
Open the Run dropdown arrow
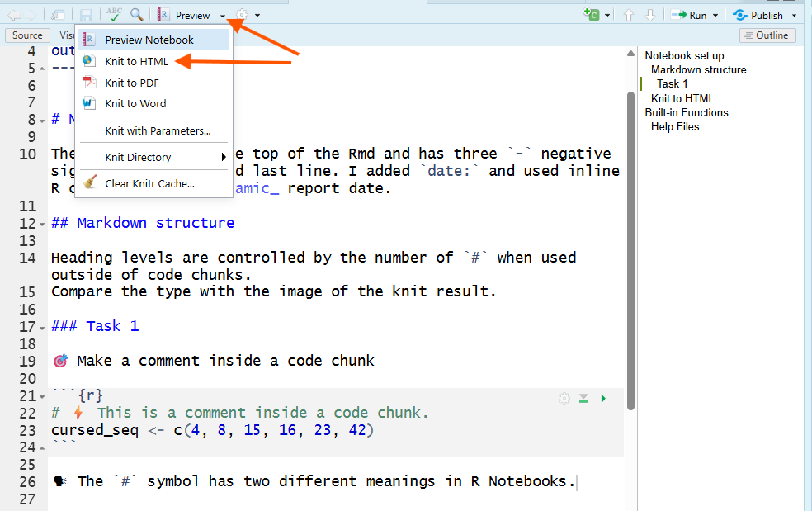coord(715,16)
